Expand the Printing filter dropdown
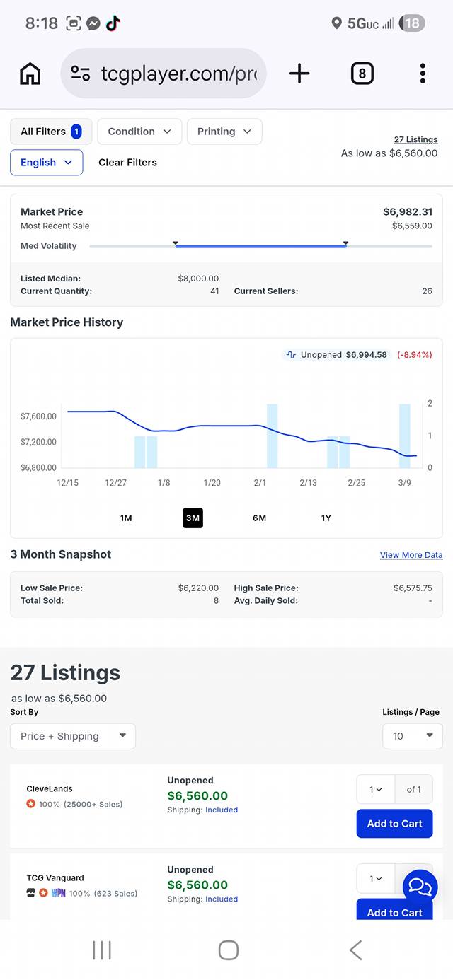Screen dimensions: 453x980 tap(224, 132)
